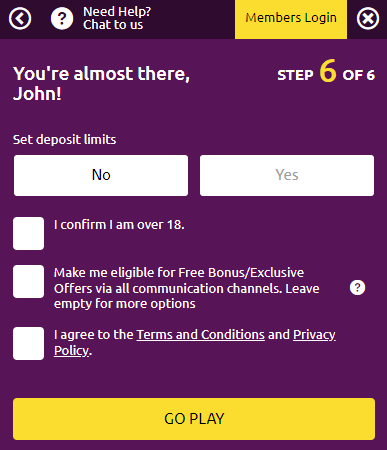The width and height of the screenshot is (387, 450).
Task: Click the GO PLAY button
Action: tap(194, 419)
